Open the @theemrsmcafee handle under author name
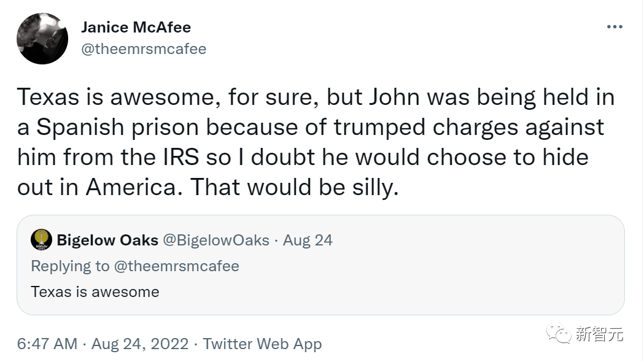Screen dimensions: 644x362 coord(143,48)
